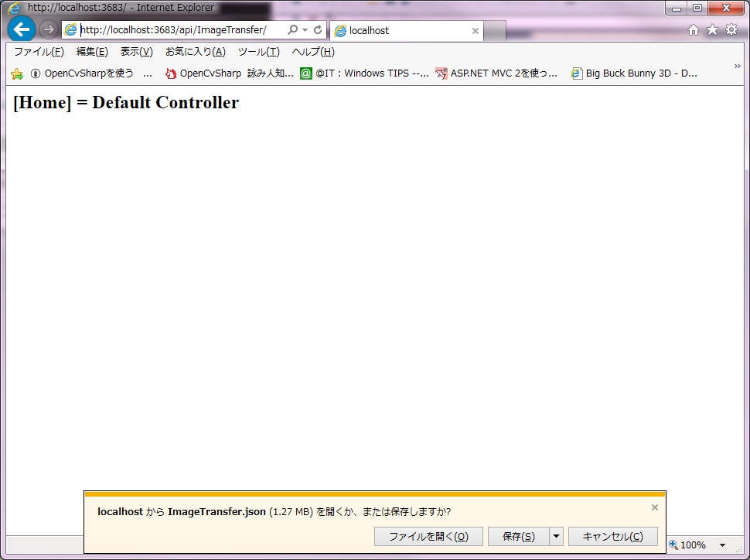Open the ヘルプ(H) menu
The image size is (750, 560).
pos(313,52)
